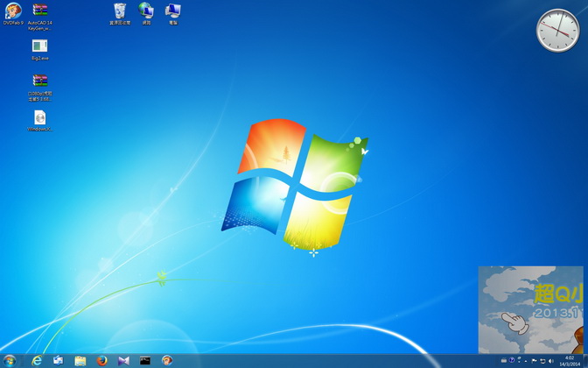
Task: Open the DVDFab 9 desktop shortcut
Action: tap(13, 13)
